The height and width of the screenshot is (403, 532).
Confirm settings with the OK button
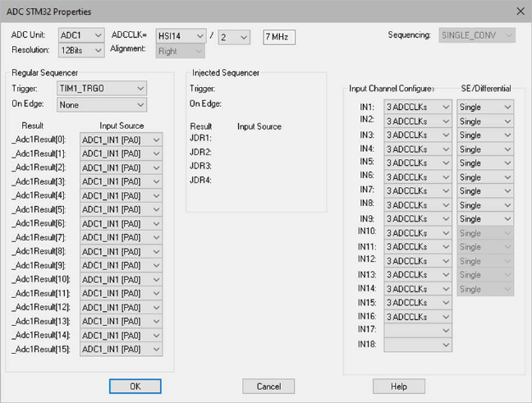[135, 387]
